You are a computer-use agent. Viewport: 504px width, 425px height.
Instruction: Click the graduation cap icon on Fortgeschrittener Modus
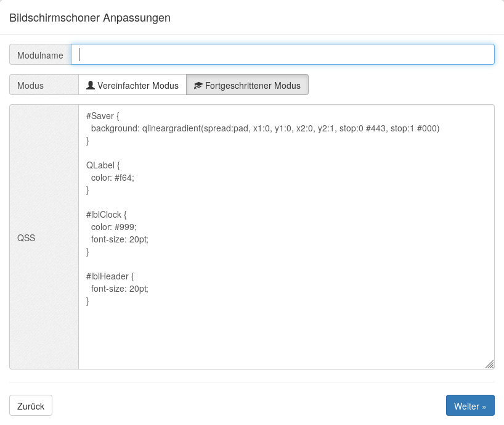197,85
